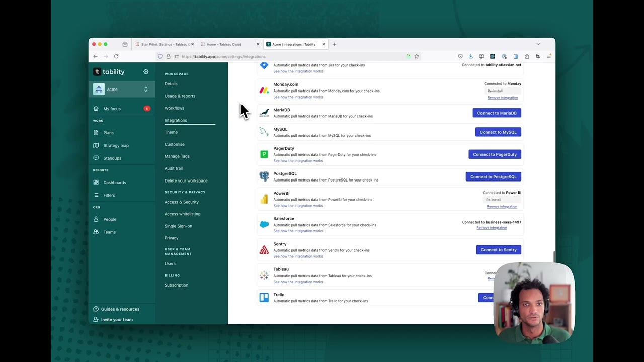Click the MySQL dolphin logo
Screen dimensions: 644x362
point(264,132)
